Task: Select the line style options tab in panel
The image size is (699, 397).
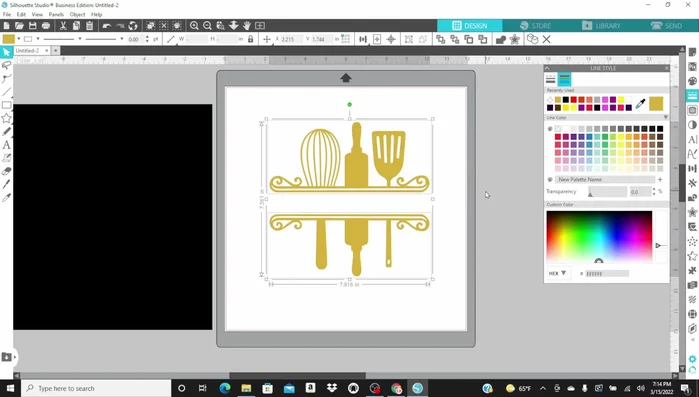Action: point(551,79)
